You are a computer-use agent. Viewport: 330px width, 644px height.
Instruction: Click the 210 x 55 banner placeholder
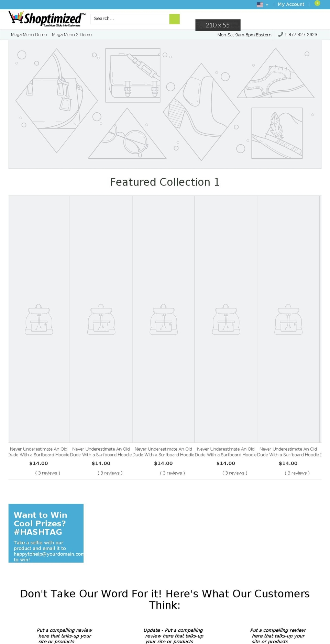click(x=218, y=25)
